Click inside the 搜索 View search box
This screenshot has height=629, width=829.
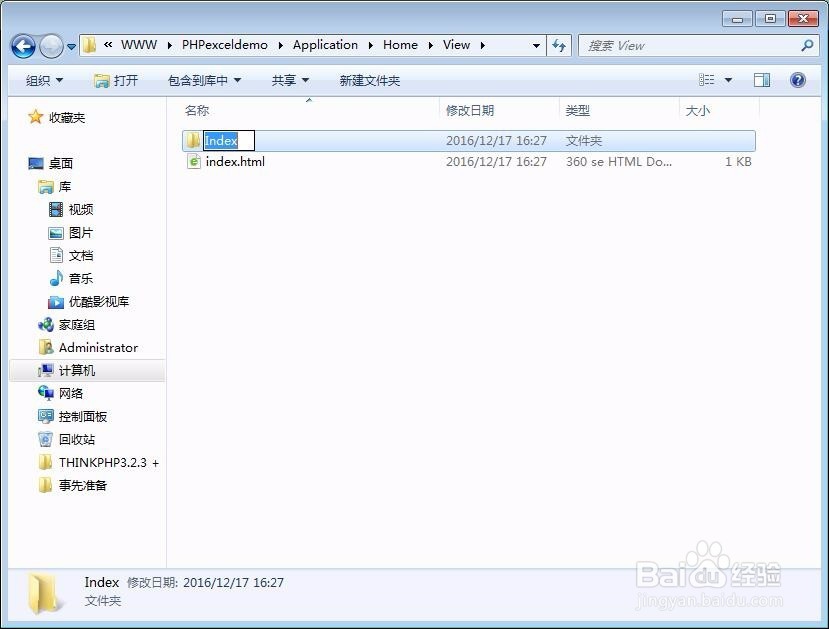pos(690,45)
